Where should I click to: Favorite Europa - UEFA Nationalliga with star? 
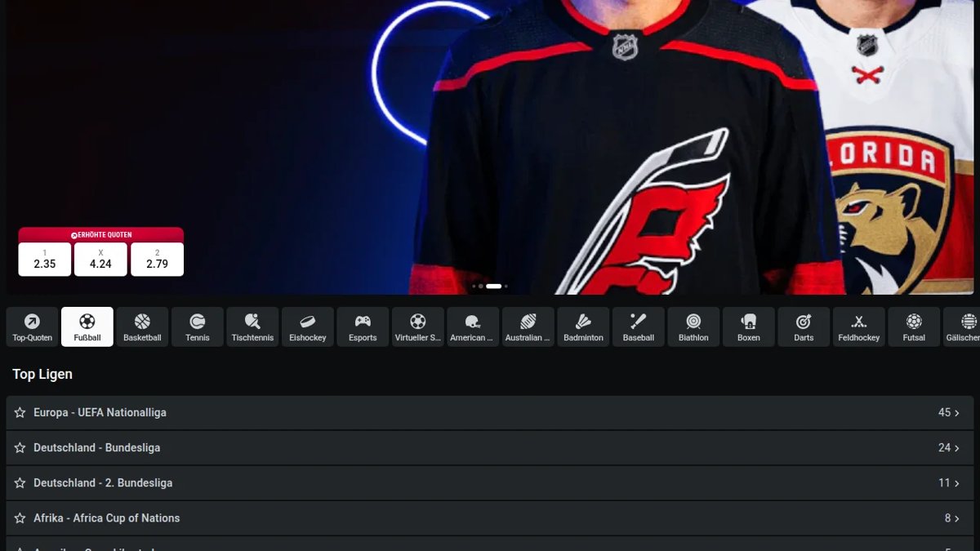(20, 413)
